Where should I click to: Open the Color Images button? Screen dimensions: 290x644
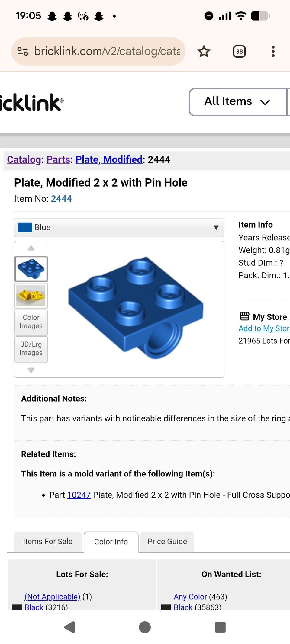tap(31, 322)
